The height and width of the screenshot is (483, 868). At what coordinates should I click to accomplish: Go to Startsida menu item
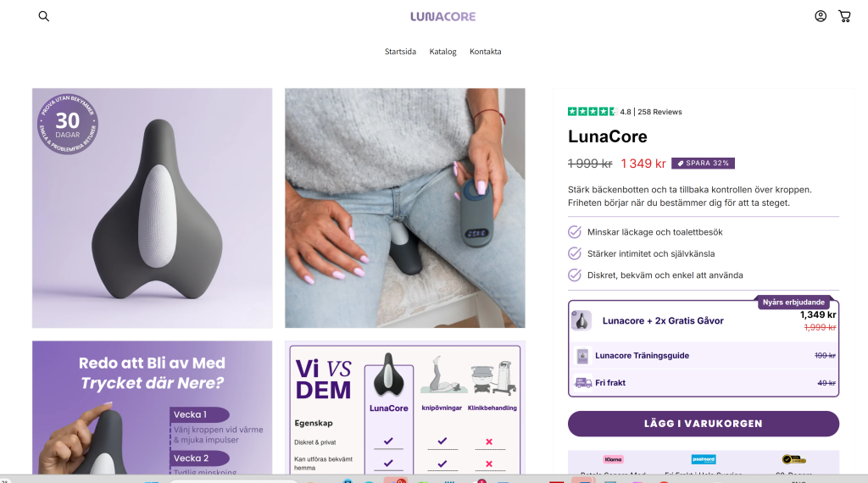click(400, 52)
